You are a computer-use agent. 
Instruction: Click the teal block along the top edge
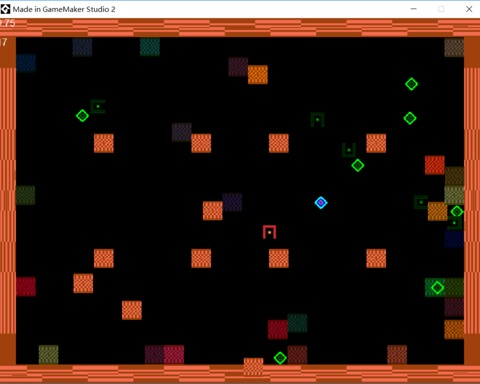coord(150,47)
